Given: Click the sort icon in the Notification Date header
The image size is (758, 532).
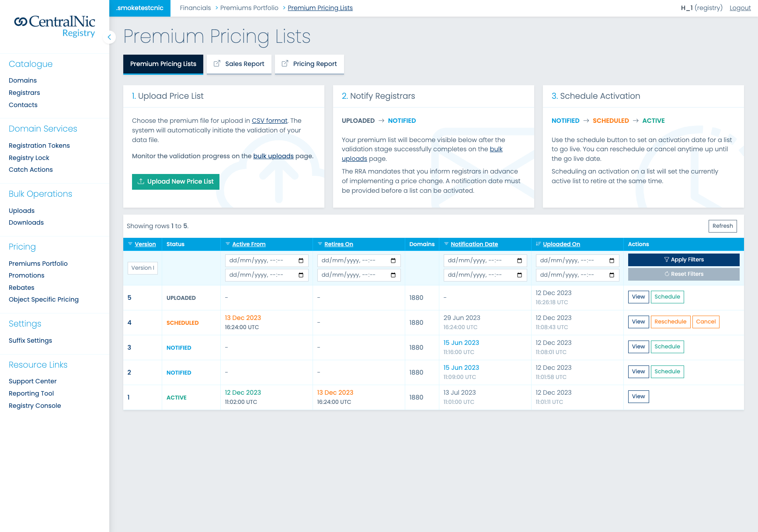Looking at the screenshot, I should pyautogui.click(x=446, y=244).
